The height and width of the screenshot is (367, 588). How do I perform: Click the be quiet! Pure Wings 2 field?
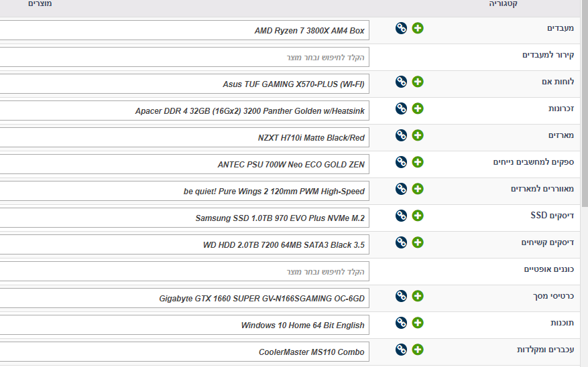tap(184, 191)
